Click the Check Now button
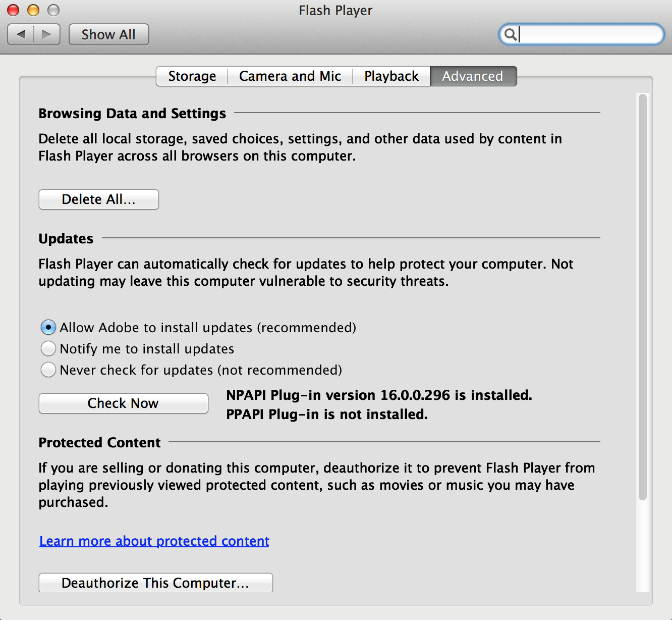This screenshot has width=672, height=620. 124,403
